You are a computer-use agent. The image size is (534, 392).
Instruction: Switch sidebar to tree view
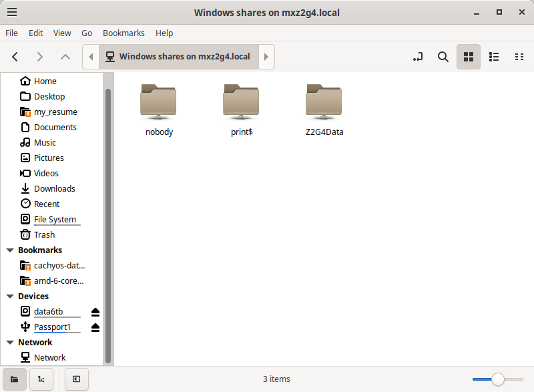tap(41, 379)
